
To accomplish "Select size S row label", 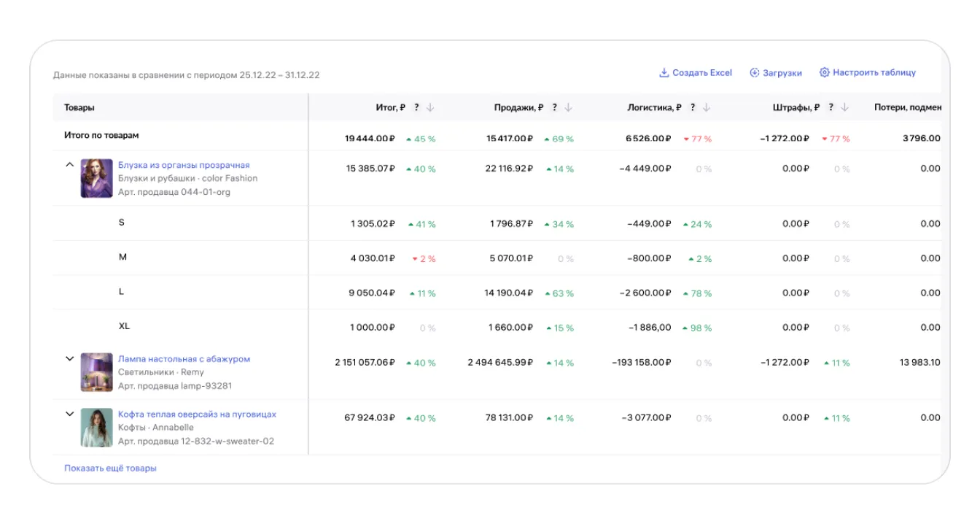I will coord(121,222).
